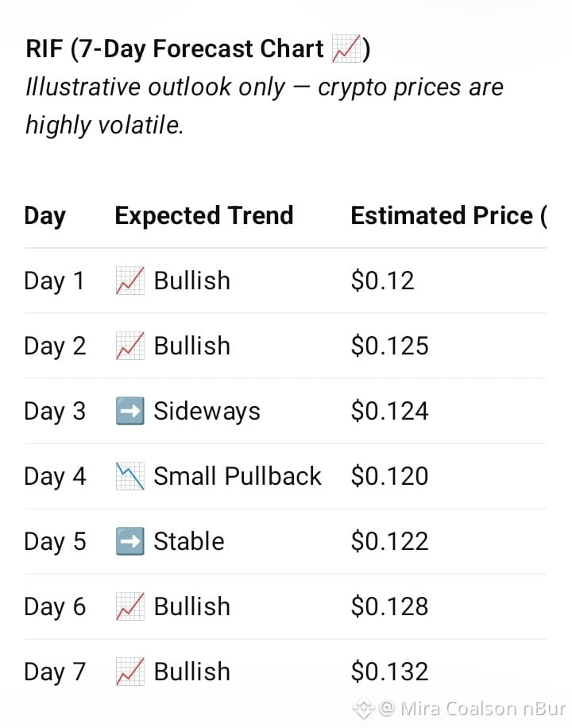
Task: Click the Sideways trend label
Action: coord(207,412)
